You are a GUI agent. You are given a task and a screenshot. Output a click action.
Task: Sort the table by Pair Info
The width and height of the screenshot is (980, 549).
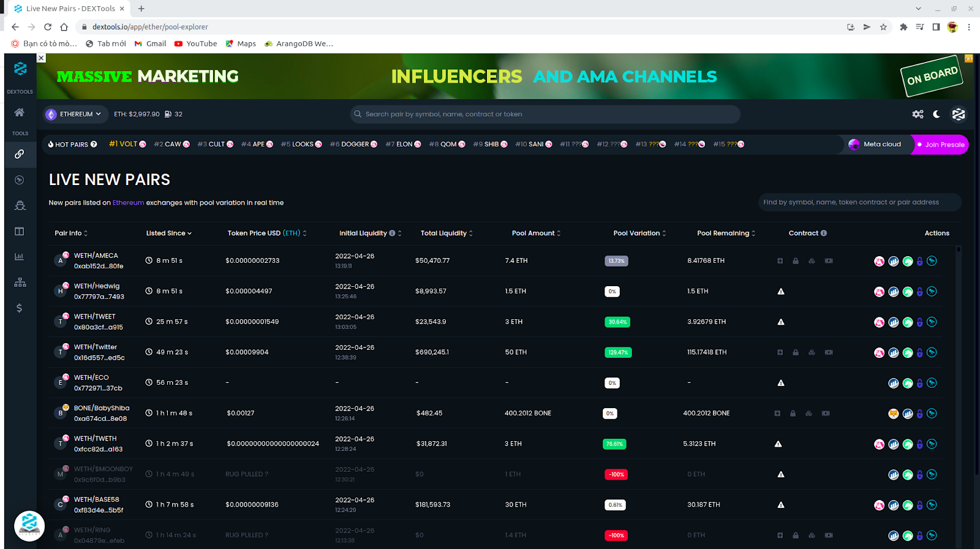[71, 233]
